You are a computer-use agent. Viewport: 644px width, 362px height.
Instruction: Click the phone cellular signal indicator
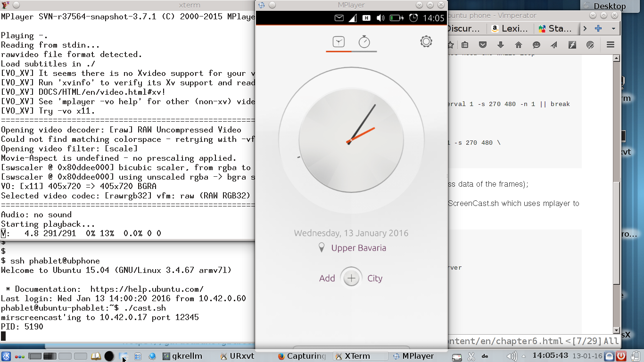353,18
